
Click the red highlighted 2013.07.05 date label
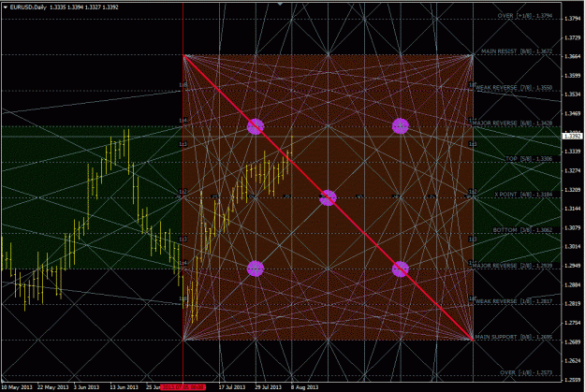tap(183, 387)
